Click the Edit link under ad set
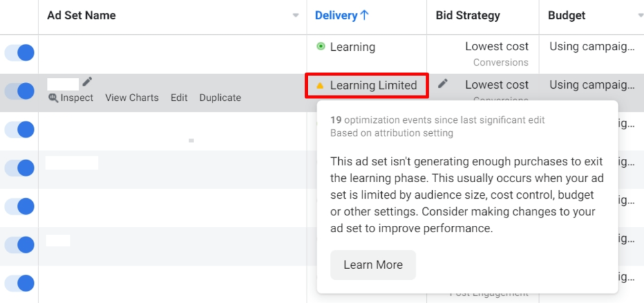 pyautogui.click(x=179, y=98)
